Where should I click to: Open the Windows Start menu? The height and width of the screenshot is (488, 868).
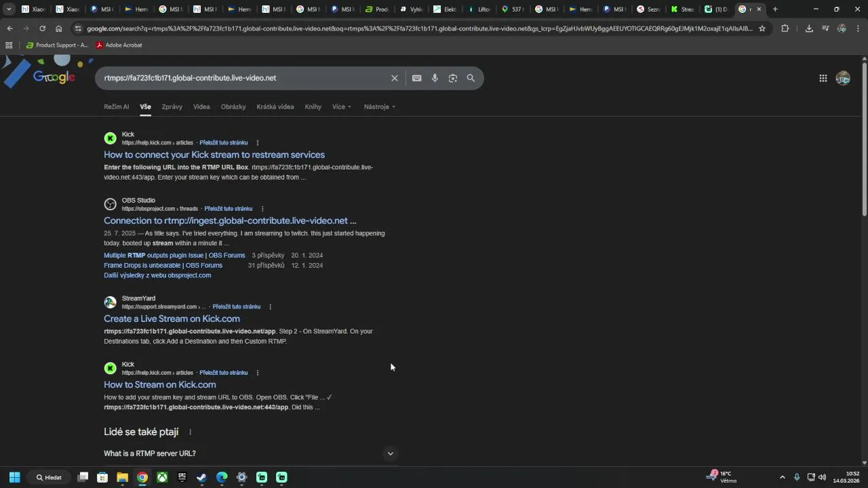[14, 477]
